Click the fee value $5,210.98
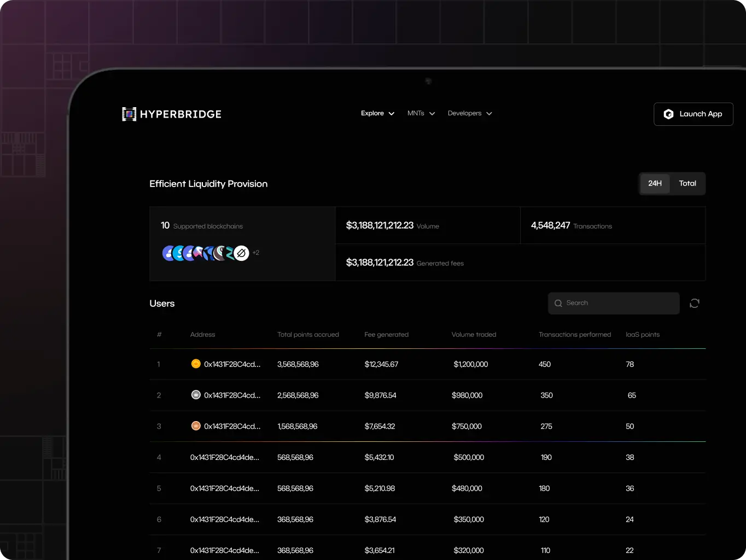This screenshot has width=746, height=560. (380, 488)
